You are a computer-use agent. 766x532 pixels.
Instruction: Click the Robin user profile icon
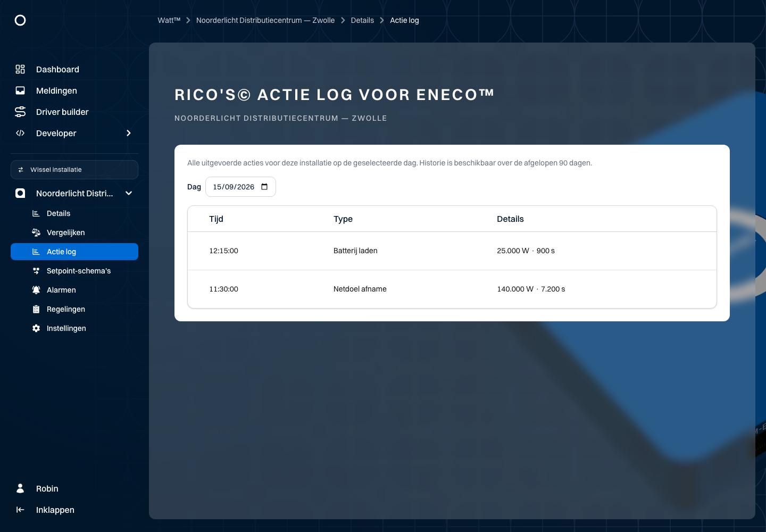(x=20, y=488)
